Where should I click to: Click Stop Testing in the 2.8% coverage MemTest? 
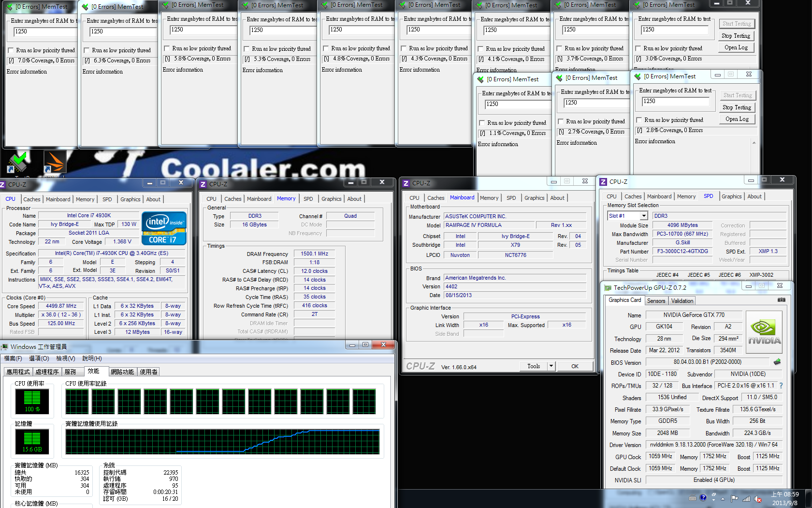coord(737,107)
